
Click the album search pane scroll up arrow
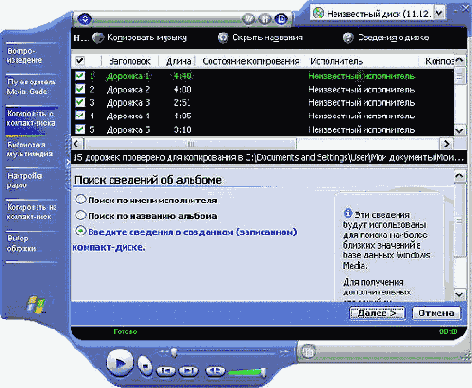pos(460,176)
